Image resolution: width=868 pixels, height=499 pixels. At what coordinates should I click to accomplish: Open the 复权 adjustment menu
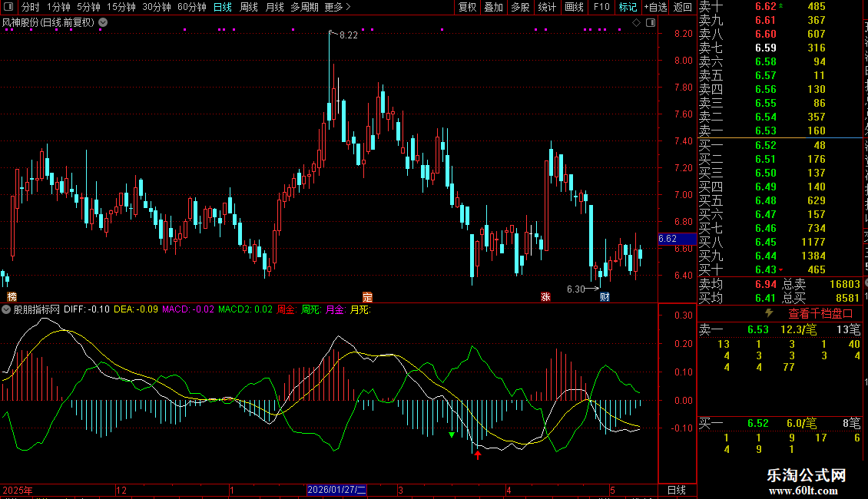pos(467,7)
